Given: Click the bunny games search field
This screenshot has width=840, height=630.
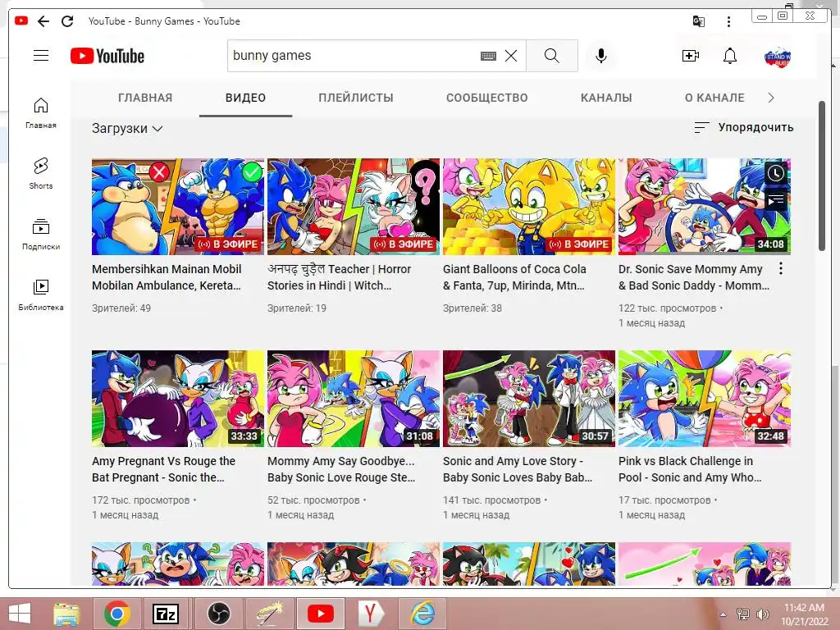Looking at the screenshot, I should [354, 56].
